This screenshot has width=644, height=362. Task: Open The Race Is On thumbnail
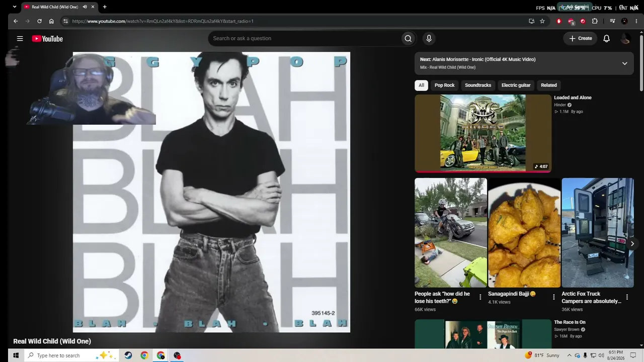coord(483,334)
